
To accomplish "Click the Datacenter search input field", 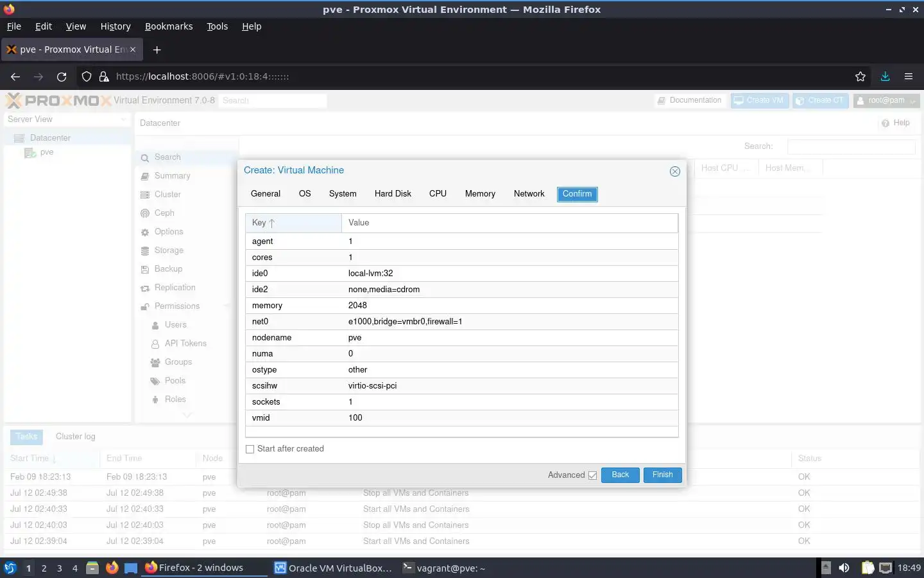I will tap(851, 146).
